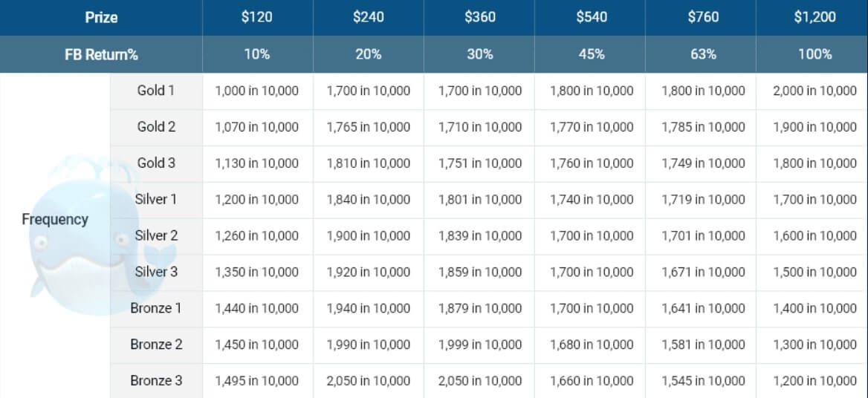Click the Bronze 3 row label
The image size is (868, 398).
click(x=156, y=381)
